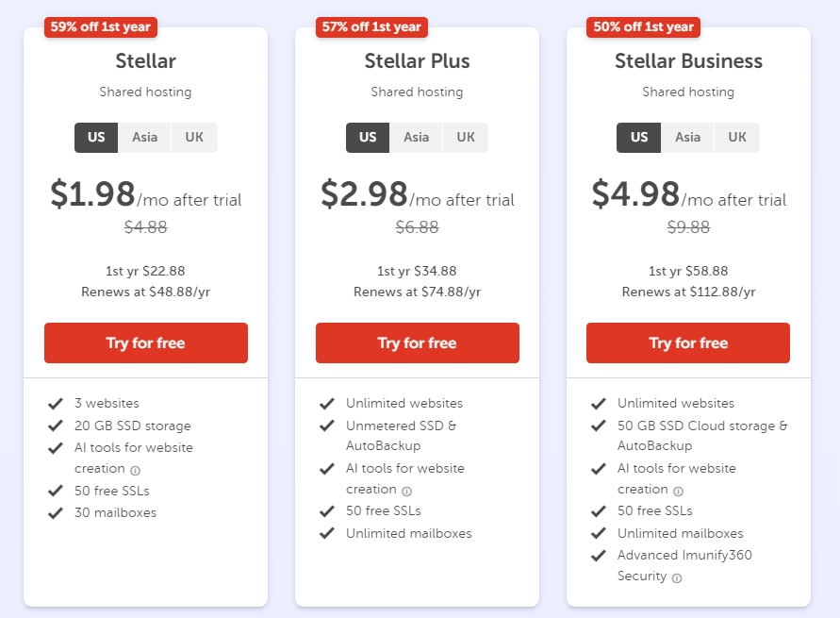Screen dimensions: 840x618
Task: Click info icon beside Imunify360 Security
Action: (676, 577)
